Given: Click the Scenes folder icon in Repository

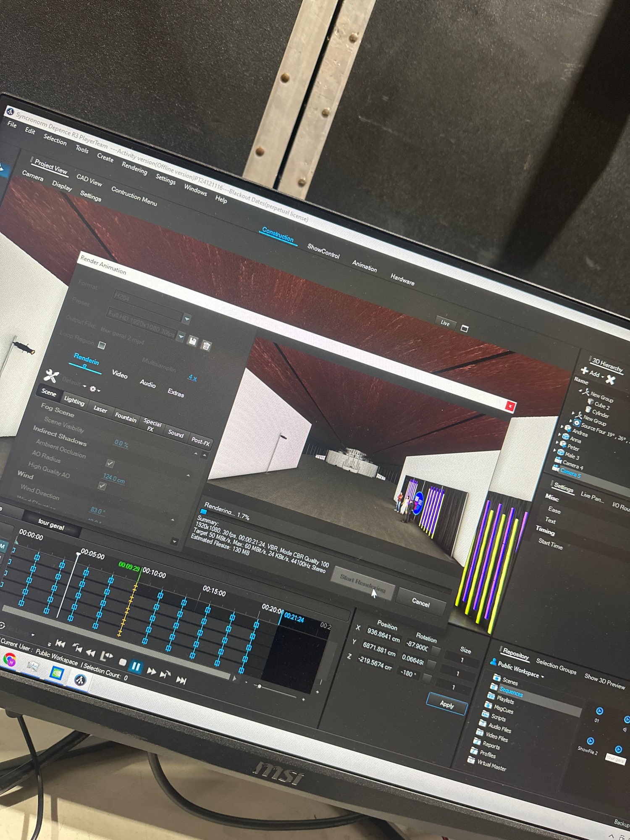Looking at the screenshot, I should tap(496, 677).
